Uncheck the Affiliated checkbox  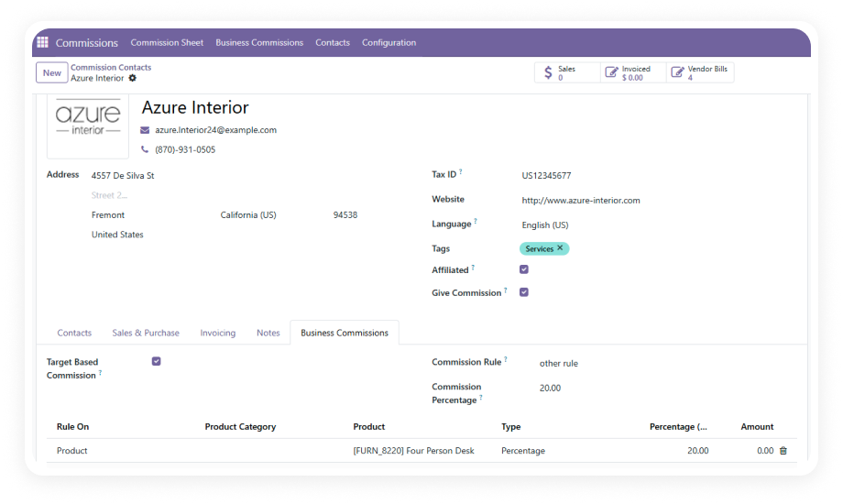[x=524, y=269]
